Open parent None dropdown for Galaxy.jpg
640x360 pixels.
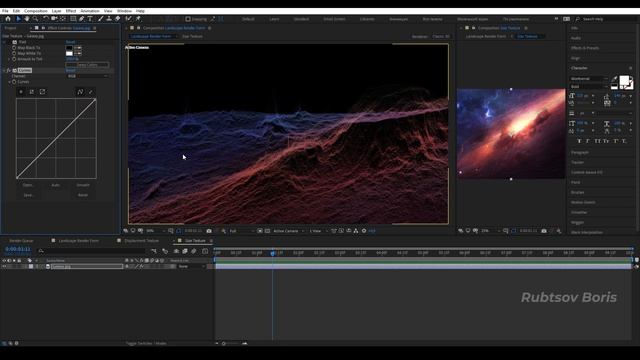coord(191,267)
